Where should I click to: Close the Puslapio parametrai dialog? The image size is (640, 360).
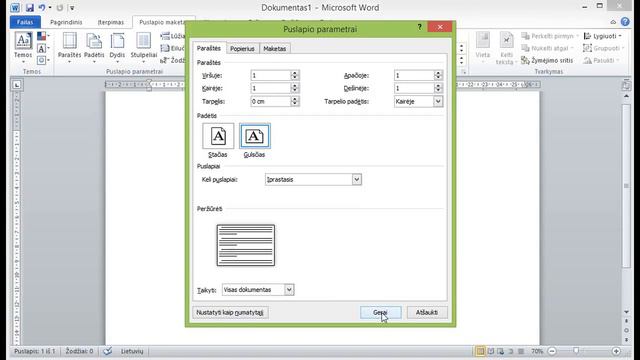[x=440, y=27]
